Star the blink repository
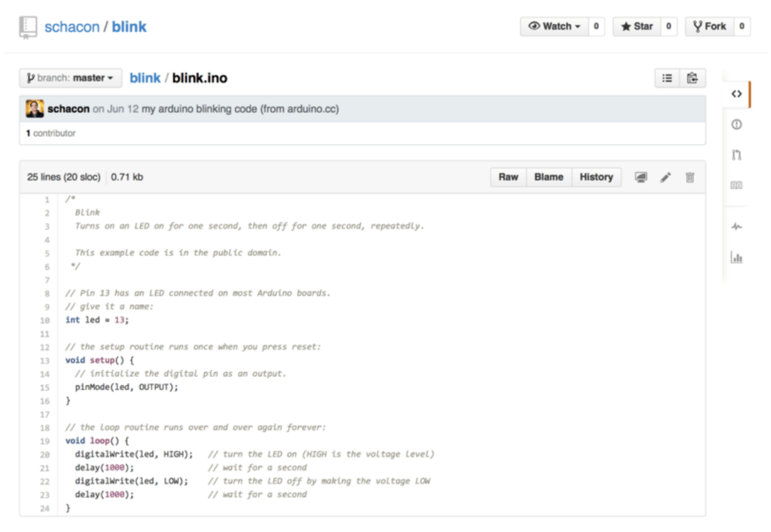The image size is (771, 532). coord(637,26)
